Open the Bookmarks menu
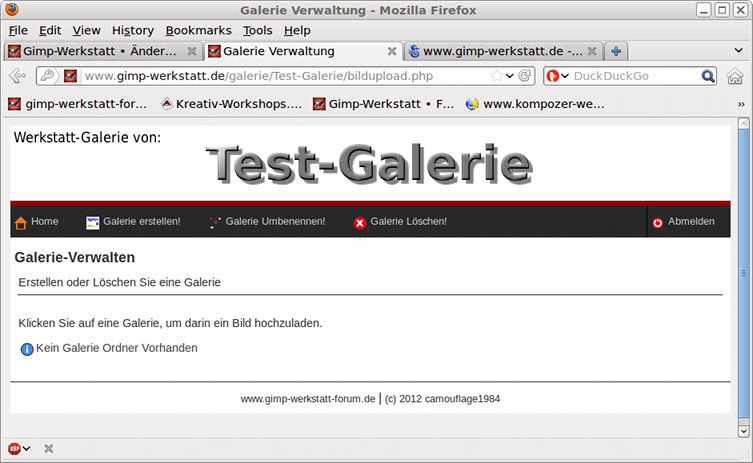The image size is (753, 463). pyautogui.click(x=198, y=30)
